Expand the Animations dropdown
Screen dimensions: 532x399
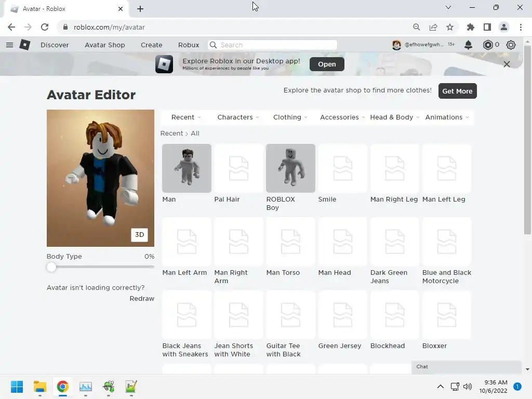447,117
